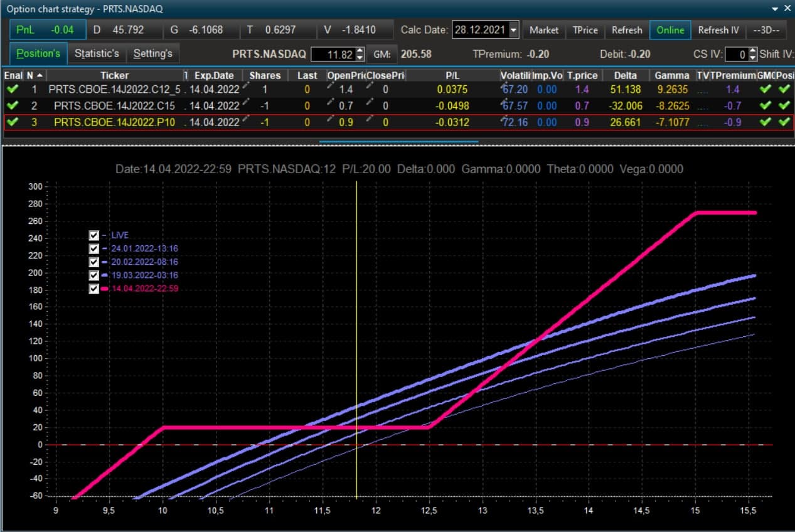This screenshot has width=795, height=532.
Task: Toggle the 24.01.2022-13:16 curve checkbox
Action: (x=94, y=248)
